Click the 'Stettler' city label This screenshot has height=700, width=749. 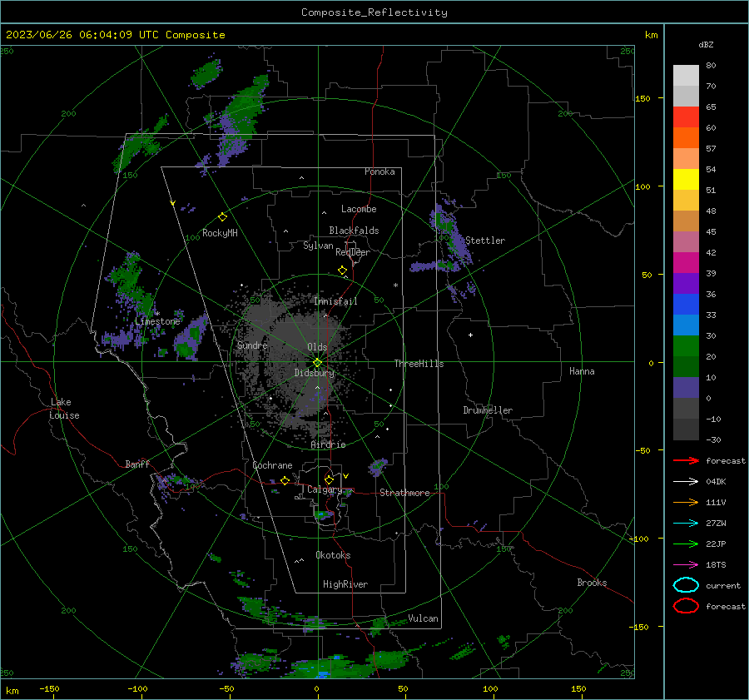(485, 241)
